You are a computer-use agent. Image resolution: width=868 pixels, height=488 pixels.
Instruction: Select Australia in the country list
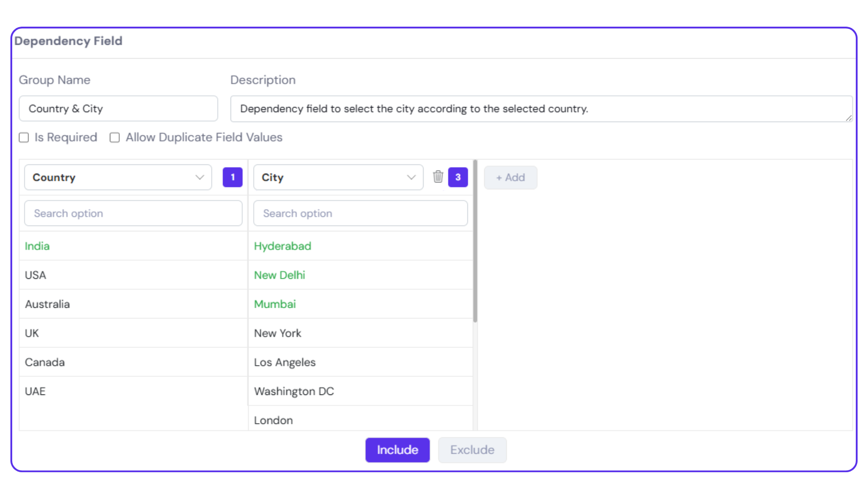tap(47, 304)
